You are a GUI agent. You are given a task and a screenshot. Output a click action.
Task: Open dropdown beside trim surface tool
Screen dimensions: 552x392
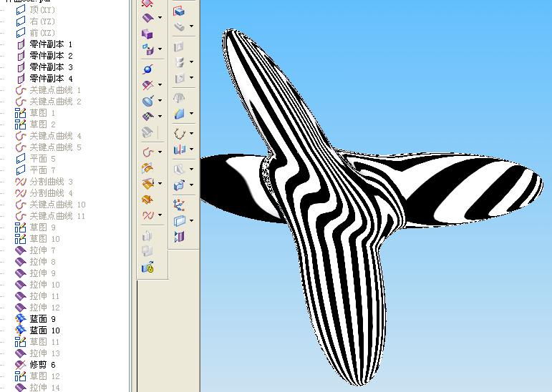click(x=160, y=84)
